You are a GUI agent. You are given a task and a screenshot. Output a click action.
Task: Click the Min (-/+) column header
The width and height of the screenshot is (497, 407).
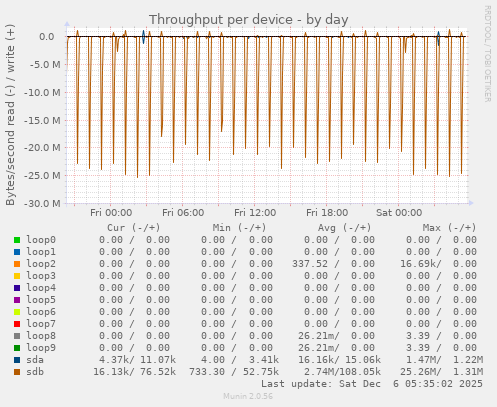click(x=239, y=228)
